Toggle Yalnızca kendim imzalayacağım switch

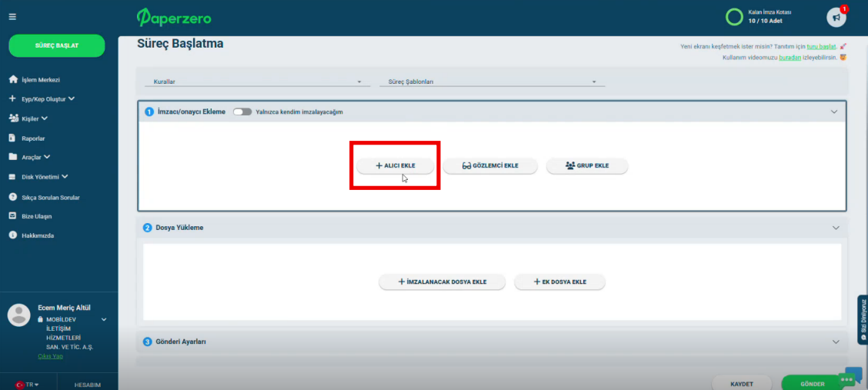(242, 112)
